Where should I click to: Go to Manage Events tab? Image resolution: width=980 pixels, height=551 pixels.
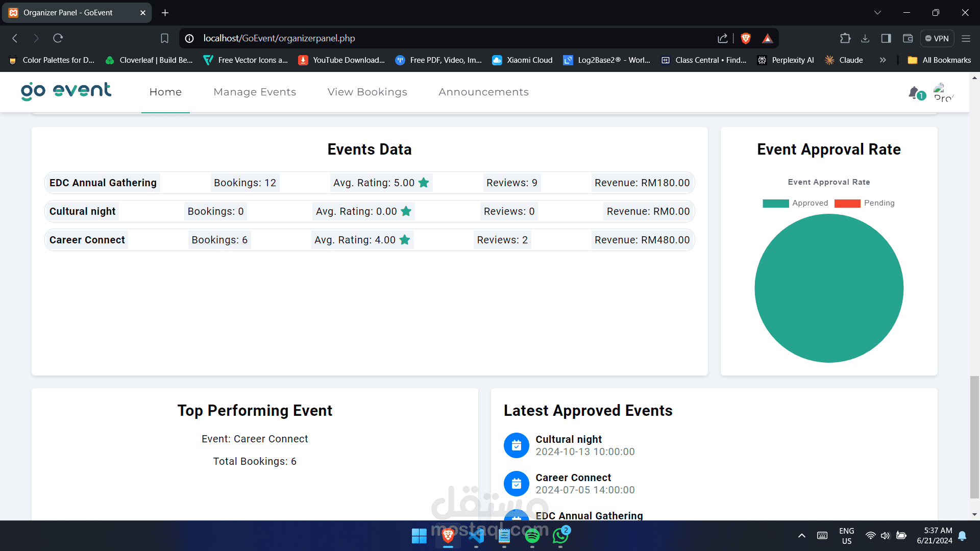pyautogui.click(x=255, y=92)
